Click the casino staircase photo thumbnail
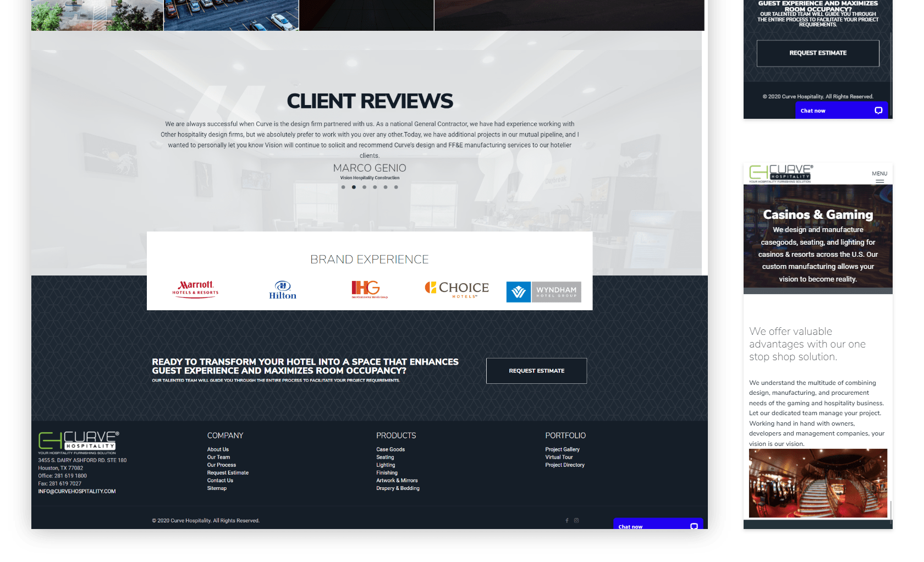 pos(818,483)
